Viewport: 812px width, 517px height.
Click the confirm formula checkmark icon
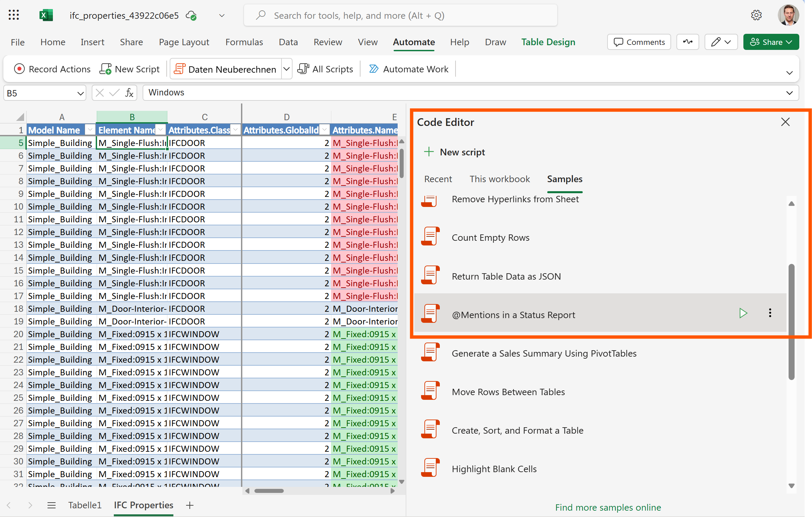coord(114,93)
